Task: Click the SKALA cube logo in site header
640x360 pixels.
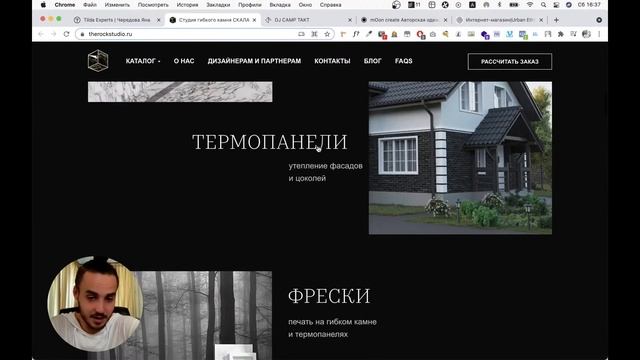Action: click(98, 60)
